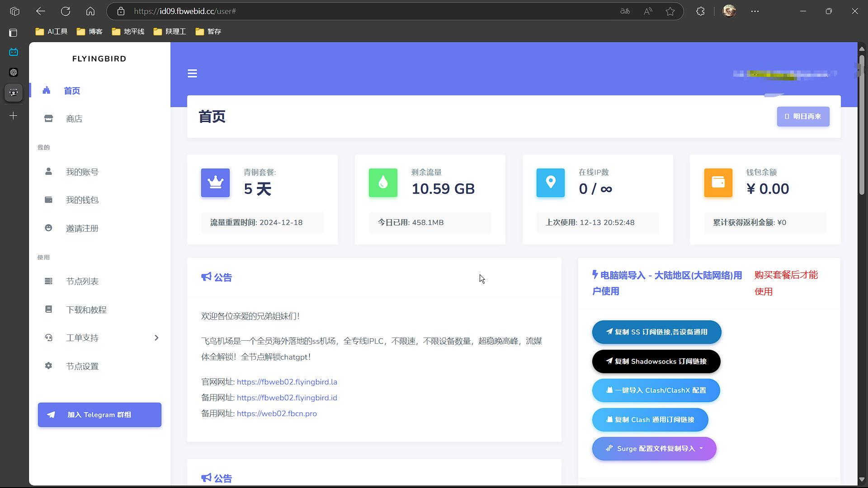Add page to favorites with the star icon

(670, 11)
